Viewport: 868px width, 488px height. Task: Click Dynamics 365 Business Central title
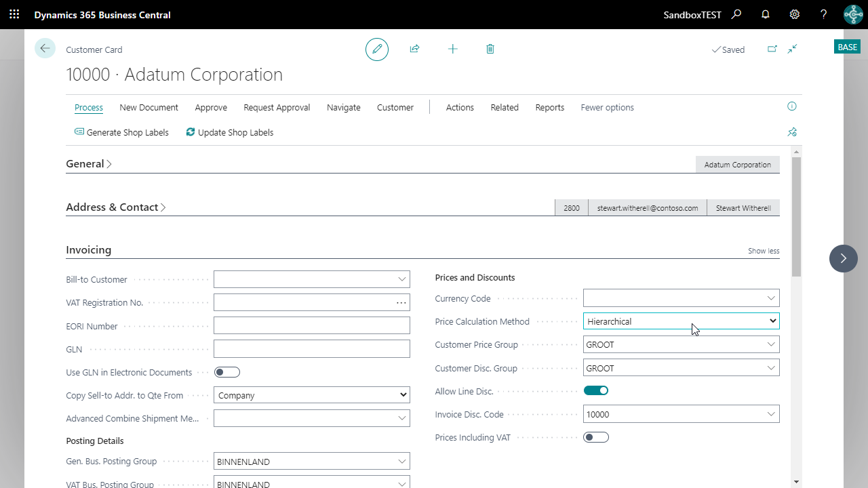pyautogui.click(x=102, y=14)
